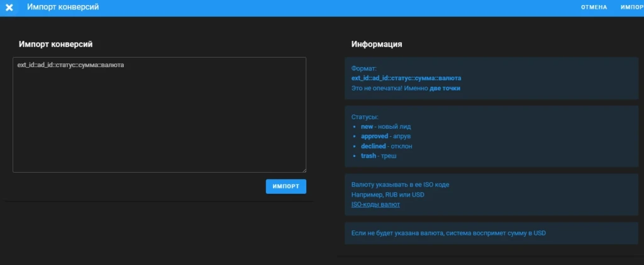Click the Импорт конверсий section heading

click(56, 45)
